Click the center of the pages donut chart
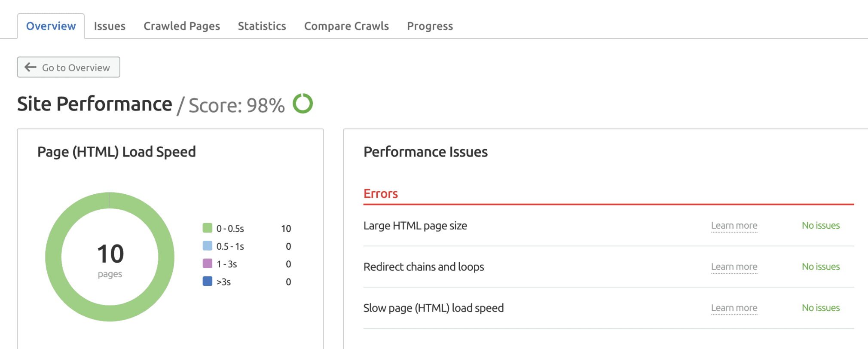Viewport: 868px width, 349px height. (x=110, y=256)
